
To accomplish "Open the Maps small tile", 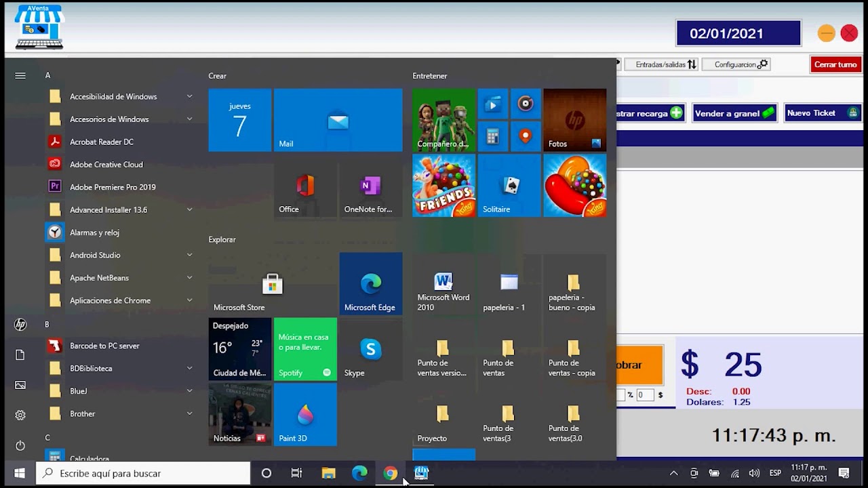I will click(x=526, y=136).
